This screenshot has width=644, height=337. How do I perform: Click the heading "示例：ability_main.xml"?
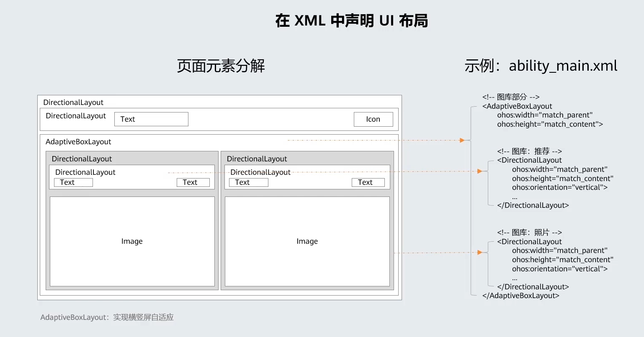coord(541,66)
